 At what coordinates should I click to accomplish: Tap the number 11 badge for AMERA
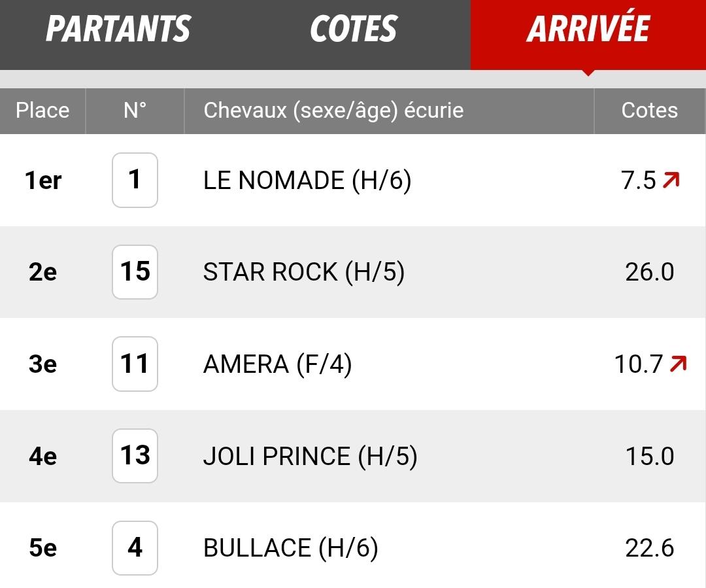point(135,364)
